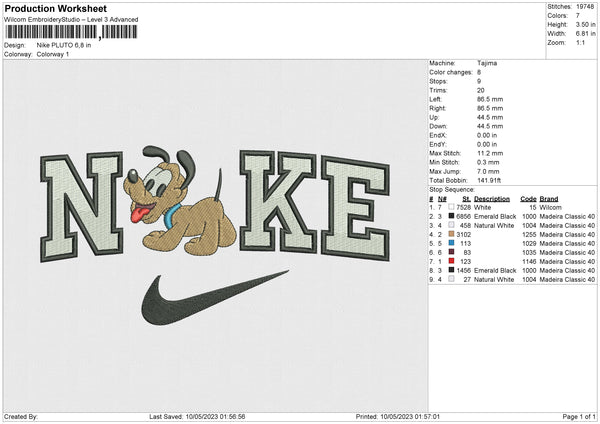Click the 'Stop Sequence:' label
The width and height of the screenshot is (600, 424).
pyautogui.click(x=452, y=189)
